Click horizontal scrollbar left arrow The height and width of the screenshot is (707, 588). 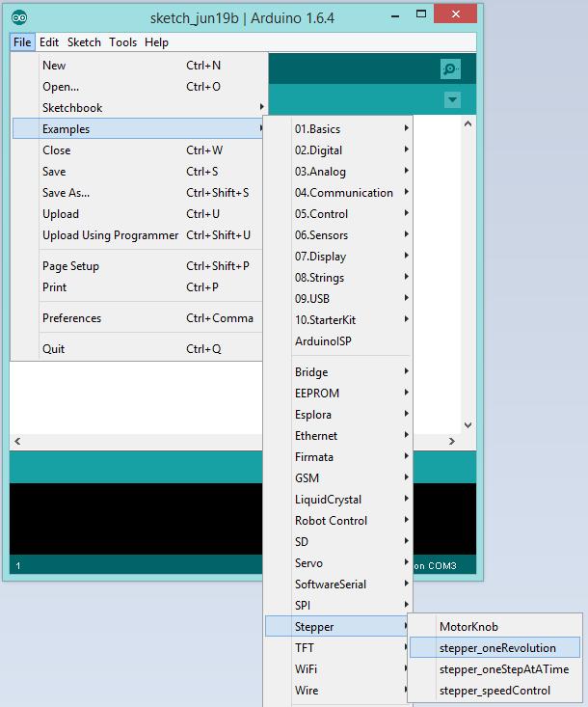coord(17,441)
